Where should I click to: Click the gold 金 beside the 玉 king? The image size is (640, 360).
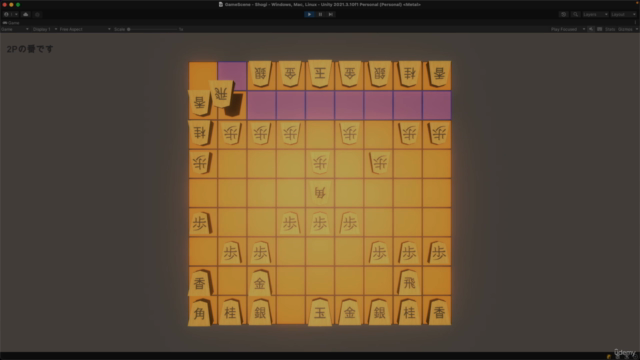349,312
